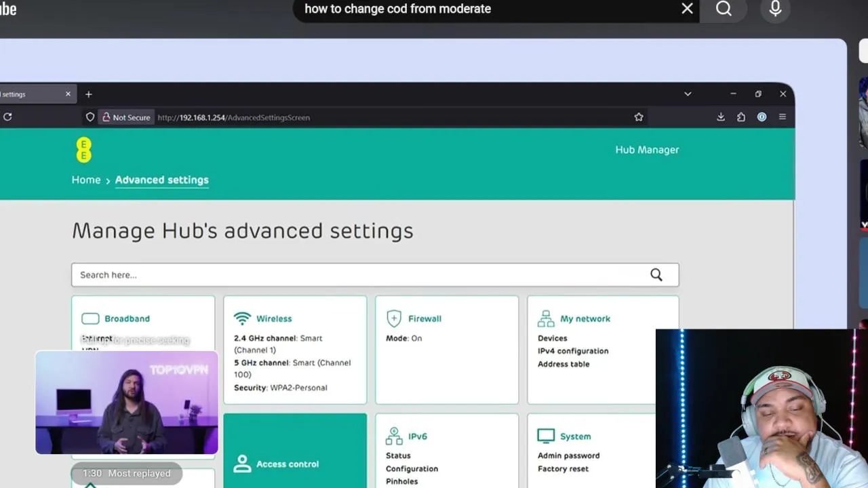868x488 pixels.
Task: Bookmark this page with the star
Action: click(x=638, y=117)
